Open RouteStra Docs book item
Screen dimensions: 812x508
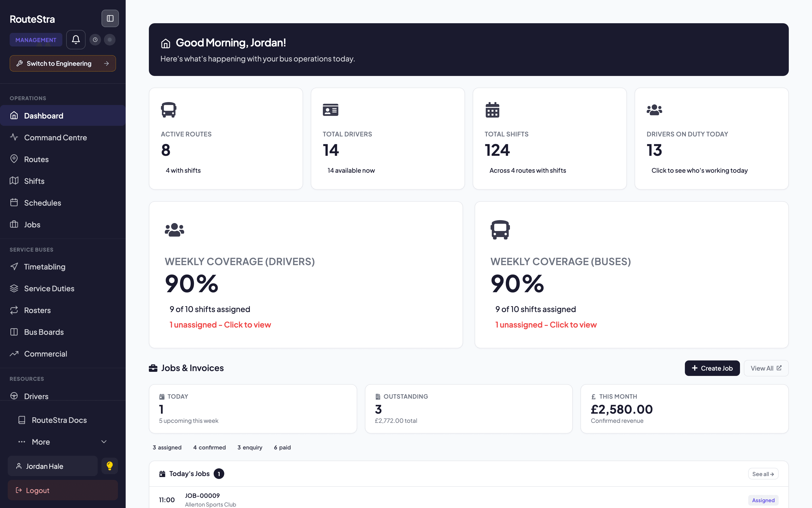[x=63, y=420]
